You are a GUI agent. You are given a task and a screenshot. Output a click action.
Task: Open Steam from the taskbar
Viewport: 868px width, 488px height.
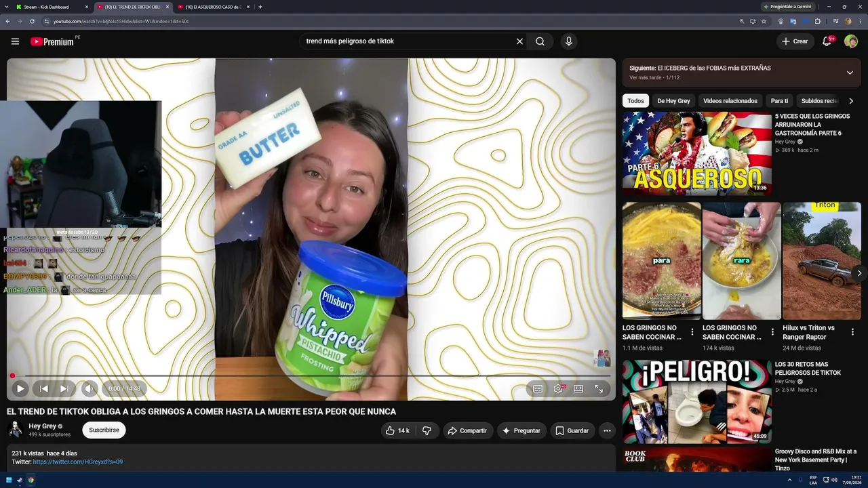point(20,480)
